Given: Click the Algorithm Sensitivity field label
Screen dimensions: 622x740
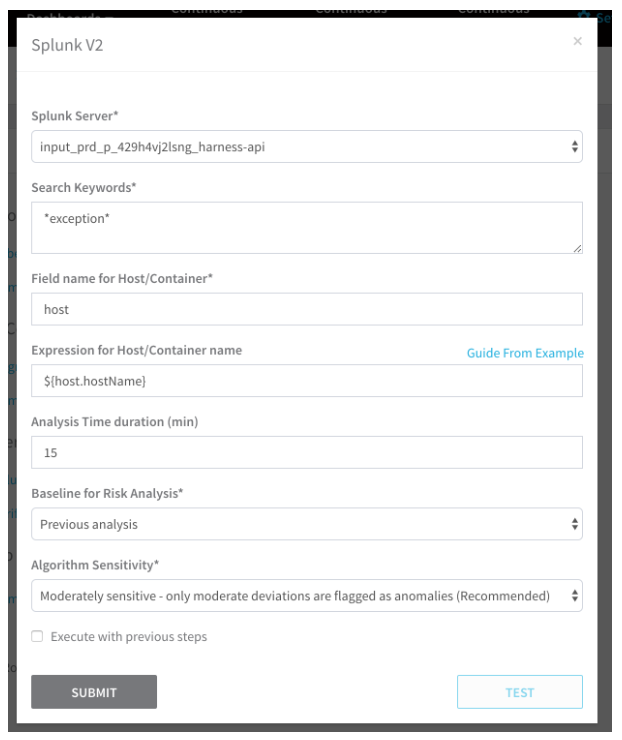Looking at the screenshot, I should [x=95, y=565].
